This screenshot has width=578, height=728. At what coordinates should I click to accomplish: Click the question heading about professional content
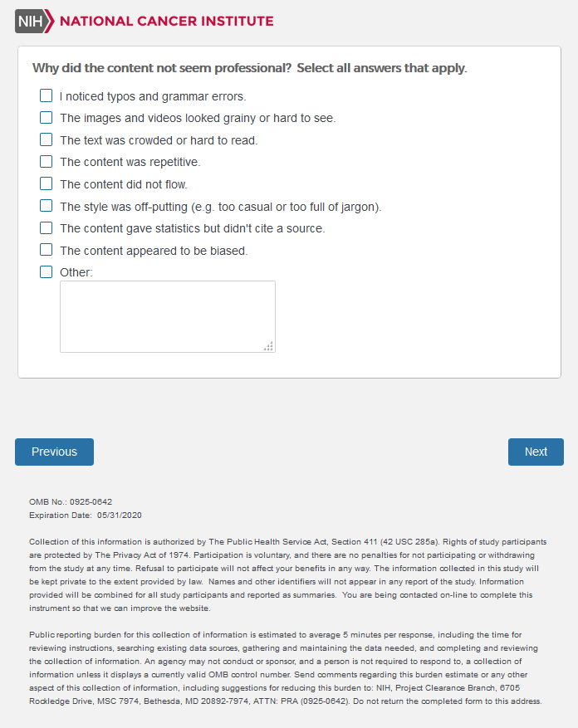pos(249,68)
